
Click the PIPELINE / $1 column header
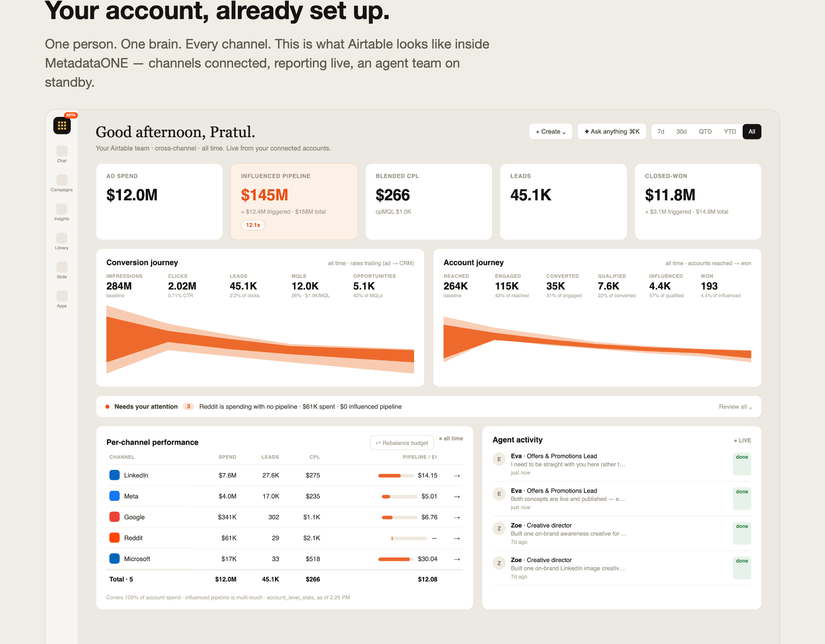[x=420, y=457]
